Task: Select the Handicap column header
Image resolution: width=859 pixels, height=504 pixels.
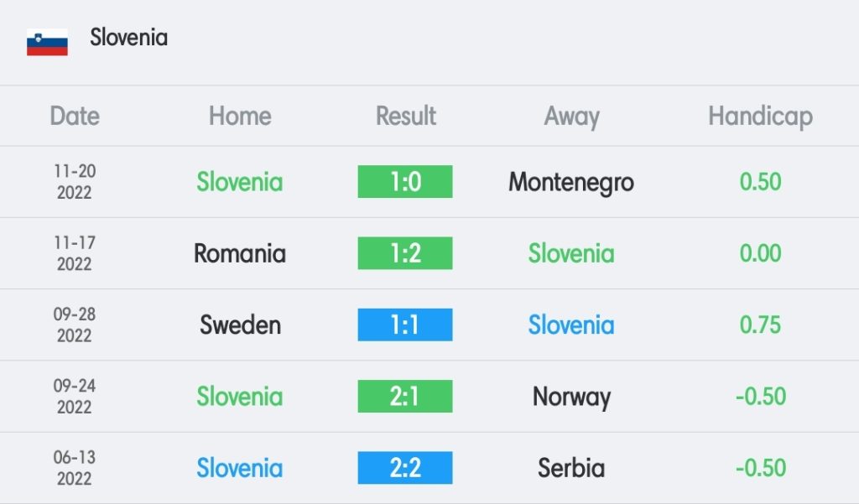Action: pyautogui.click(x=760, y=117)
